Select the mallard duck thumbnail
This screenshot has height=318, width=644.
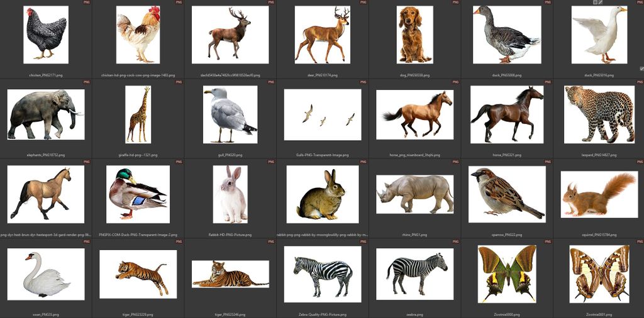[138, 194]
